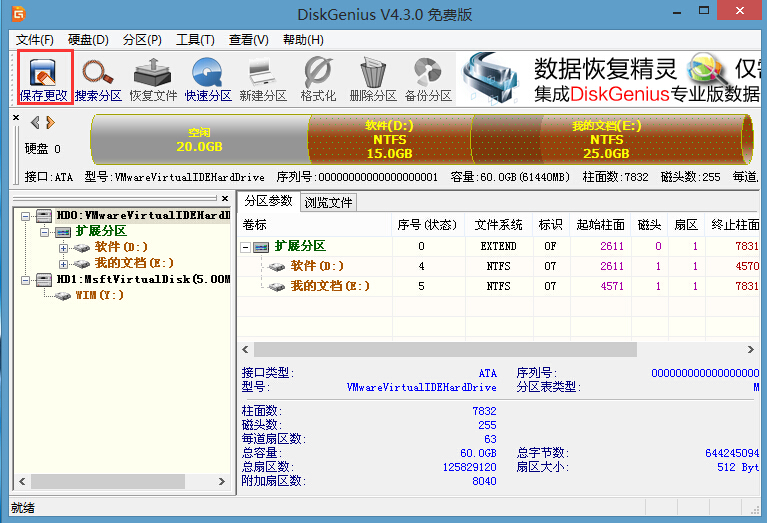Go to previous disk with left arrow
This screenshot has width=767, height=523.
[35, 122]
